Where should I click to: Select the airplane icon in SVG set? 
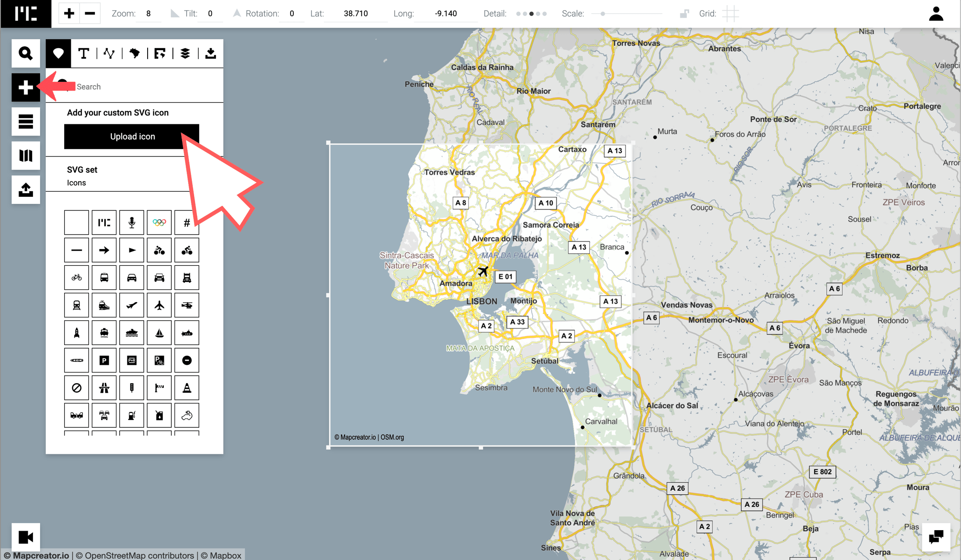point(159,305)
